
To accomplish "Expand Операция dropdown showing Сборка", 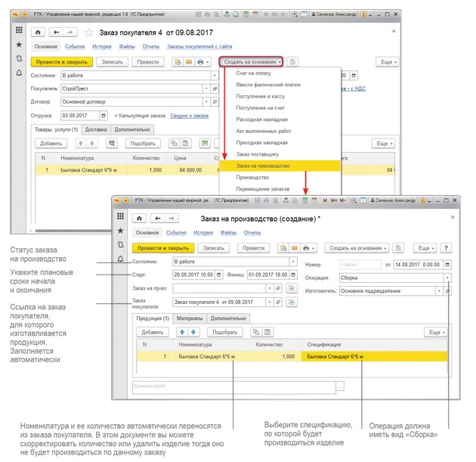I will [447, 278].
